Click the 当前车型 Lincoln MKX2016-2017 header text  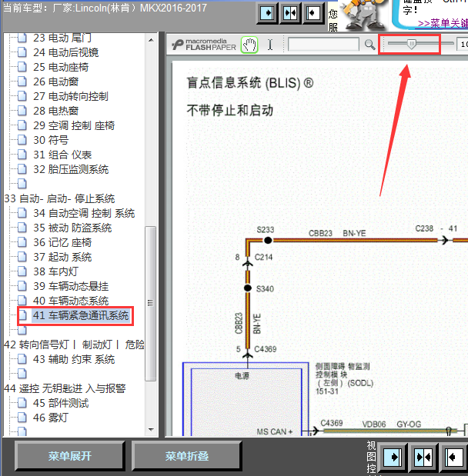(105, 8)
